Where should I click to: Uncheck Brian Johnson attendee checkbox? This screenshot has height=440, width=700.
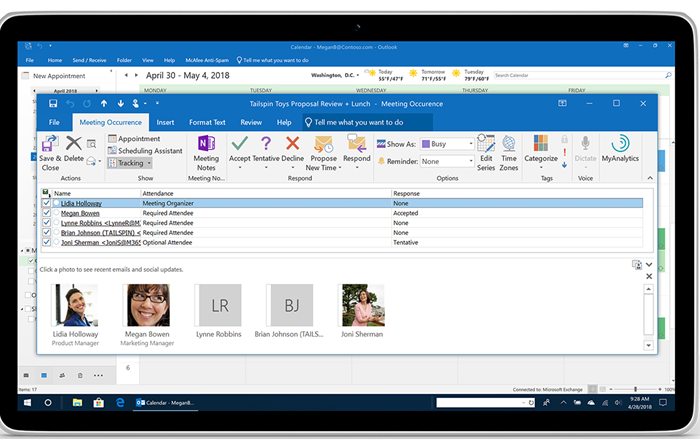click(46, 232)
